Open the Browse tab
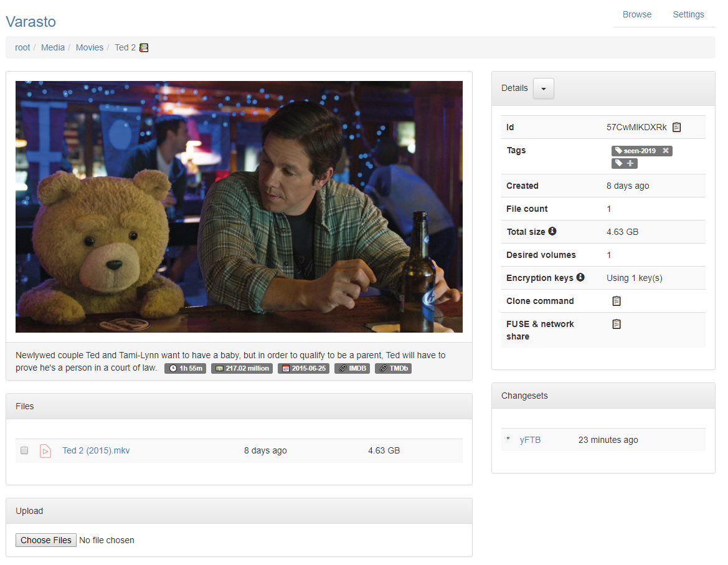Screen dimensions: 728x565 pos(636,14)
